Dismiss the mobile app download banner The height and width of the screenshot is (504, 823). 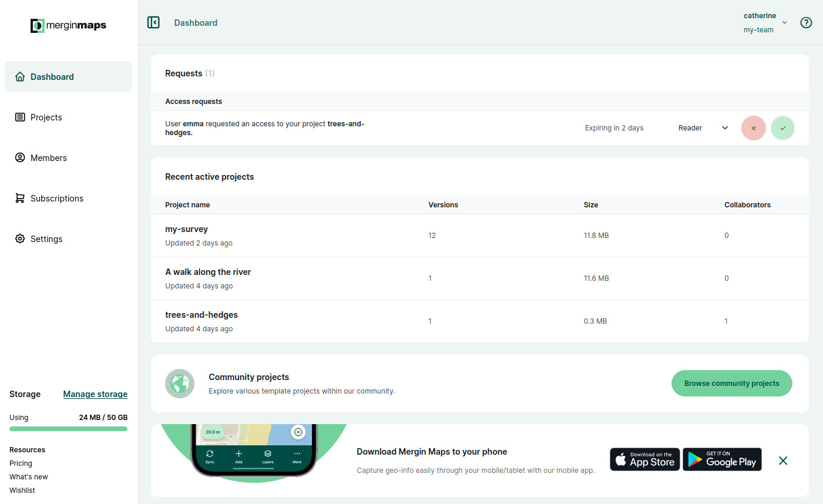coord(783,461)
